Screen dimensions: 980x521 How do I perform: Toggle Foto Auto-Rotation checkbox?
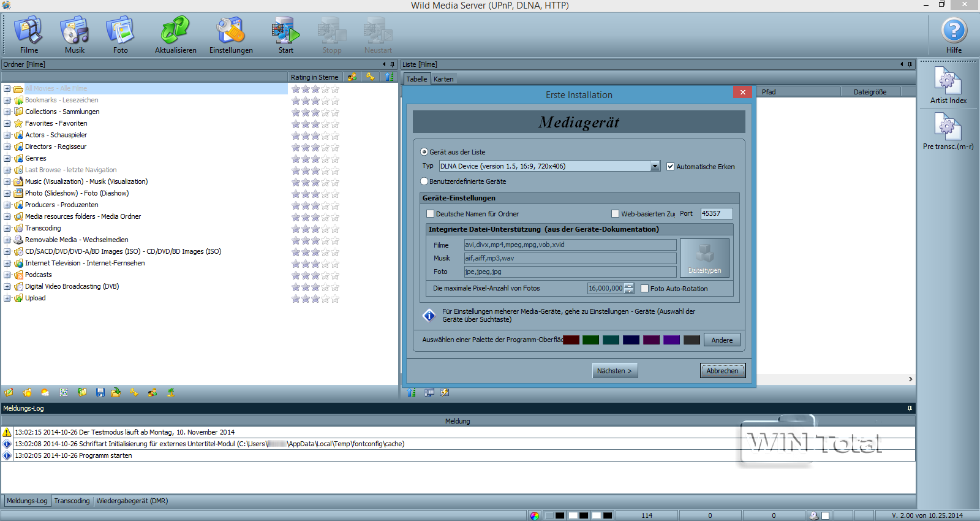pyautogui.click(x=644, y=289)
